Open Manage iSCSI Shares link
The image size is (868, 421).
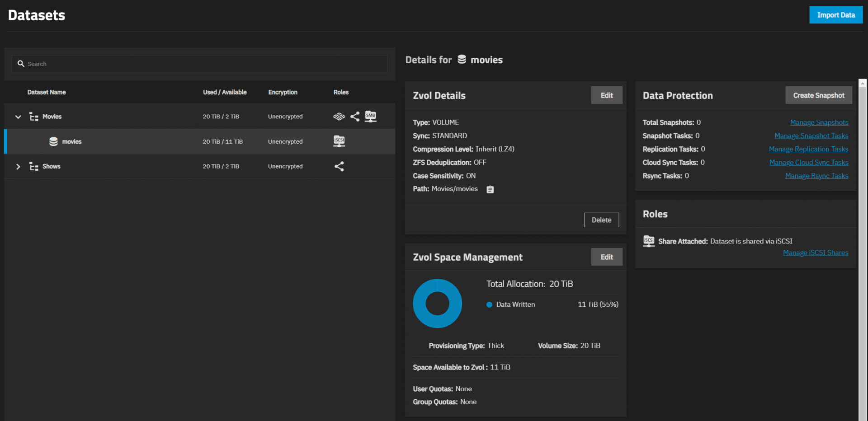point(816,253)
